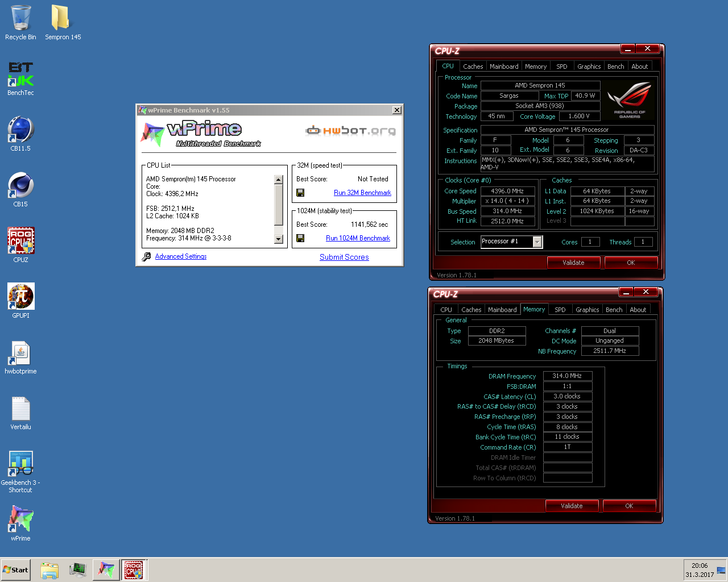
Task: Click the Core Voltage value 1.600 V
Action: [580, 116]
